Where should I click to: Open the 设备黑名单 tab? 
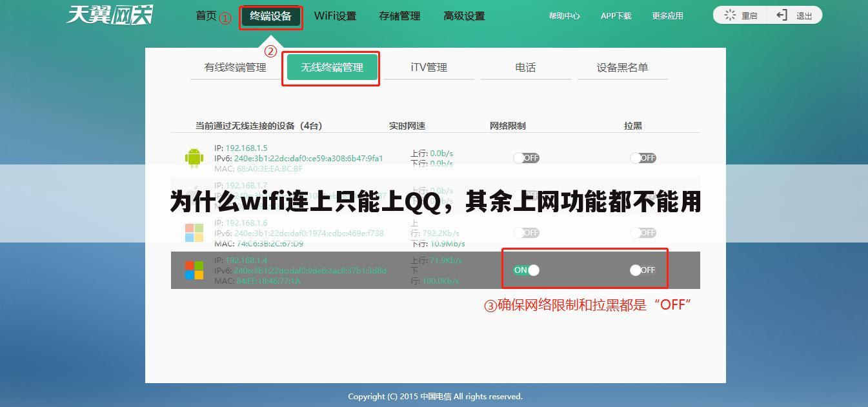pos(622,66)
